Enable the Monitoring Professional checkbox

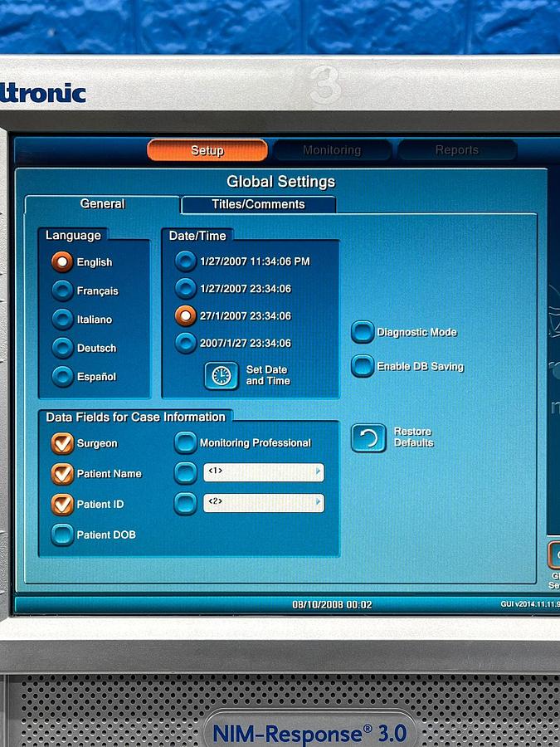tap(185, 442)
